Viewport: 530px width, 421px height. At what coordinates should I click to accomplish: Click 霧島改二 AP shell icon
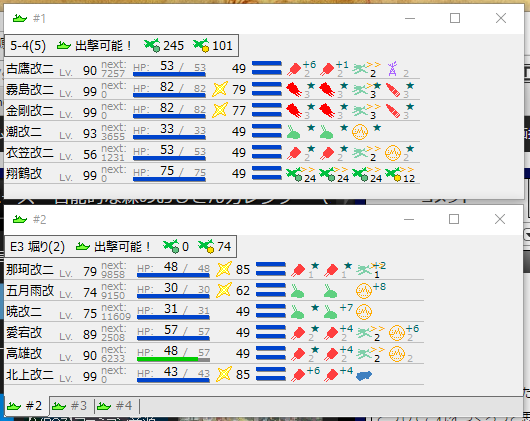(x=393, y=90)
